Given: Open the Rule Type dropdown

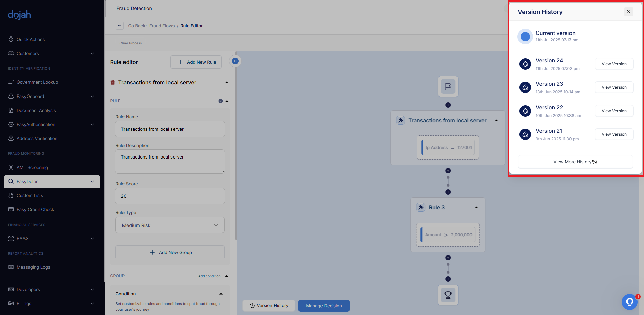Looking at the screenshot, I should point(170,225).
